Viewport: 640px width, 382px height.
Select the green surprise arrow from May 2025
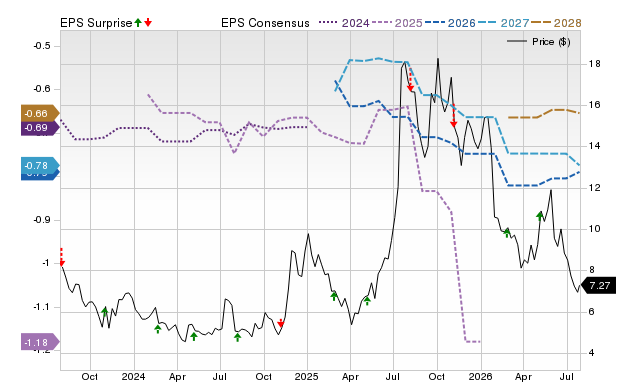[367, 301]
